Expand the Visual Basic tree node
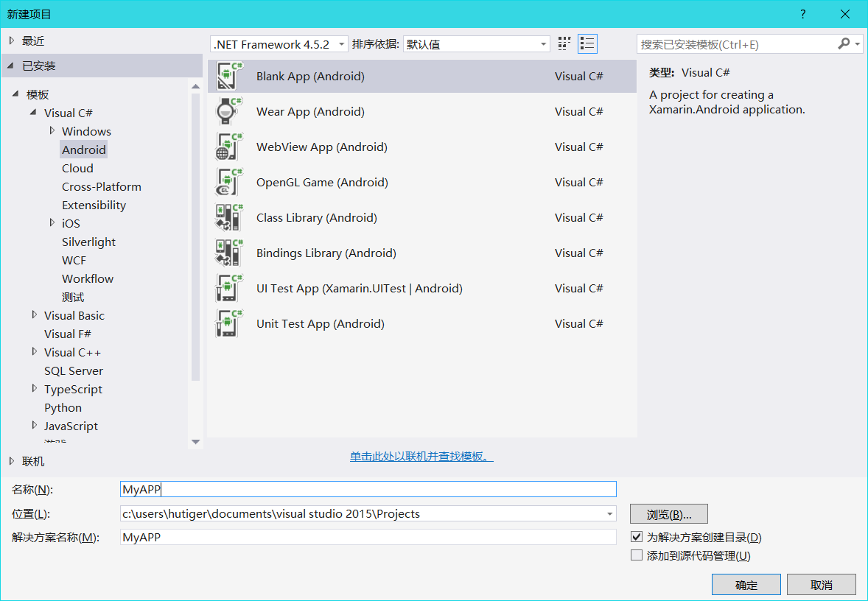This screenshot has width=868, height=601. coord(35,315)
